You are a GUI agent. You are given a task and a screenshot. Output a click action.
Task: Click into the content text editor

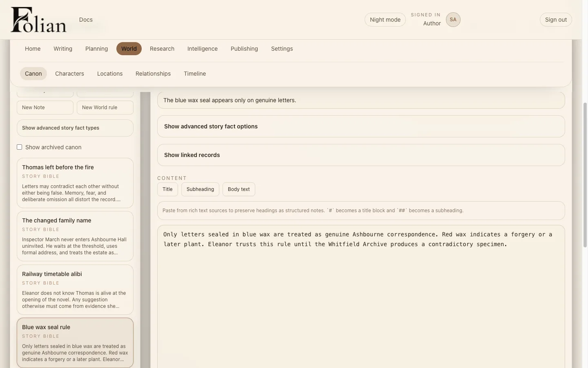point(361,296)
